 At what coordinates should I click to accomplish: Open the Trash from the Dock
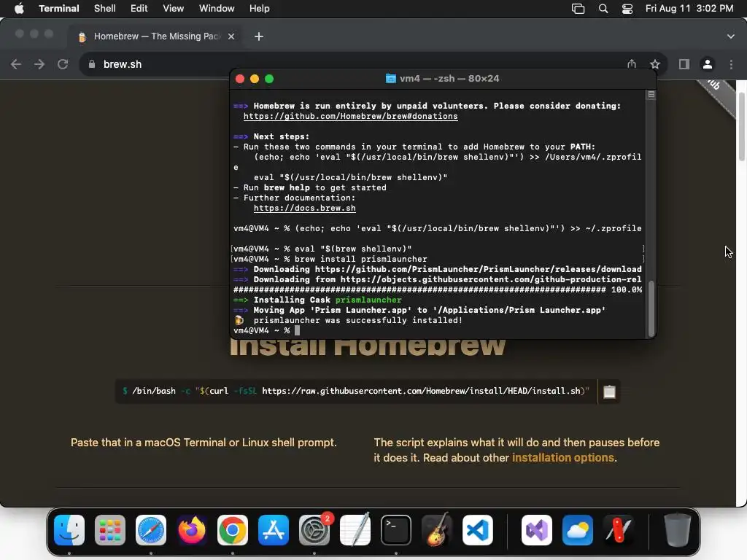point(677,529)
